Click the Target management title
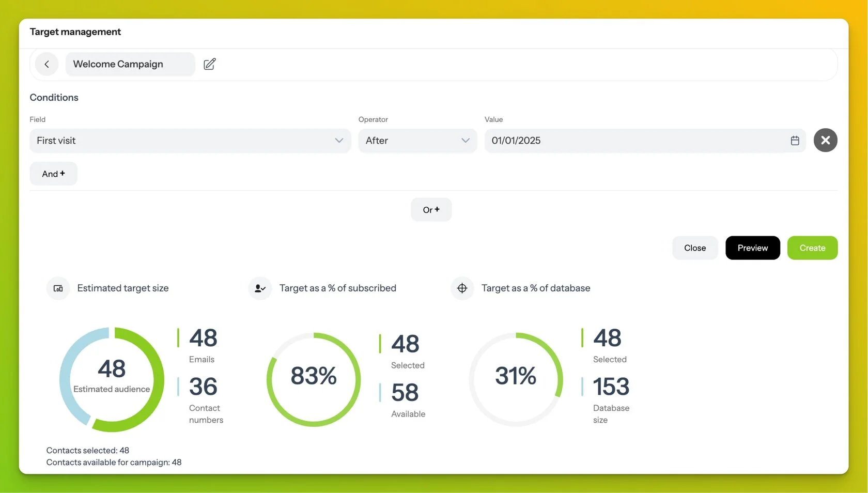 pos(75,32)
